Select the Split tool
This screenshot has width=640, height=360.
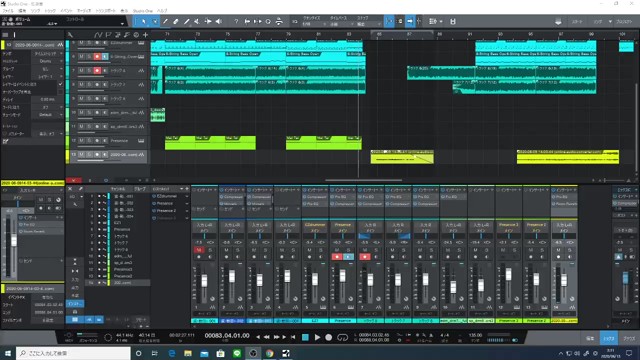[165, 22]
